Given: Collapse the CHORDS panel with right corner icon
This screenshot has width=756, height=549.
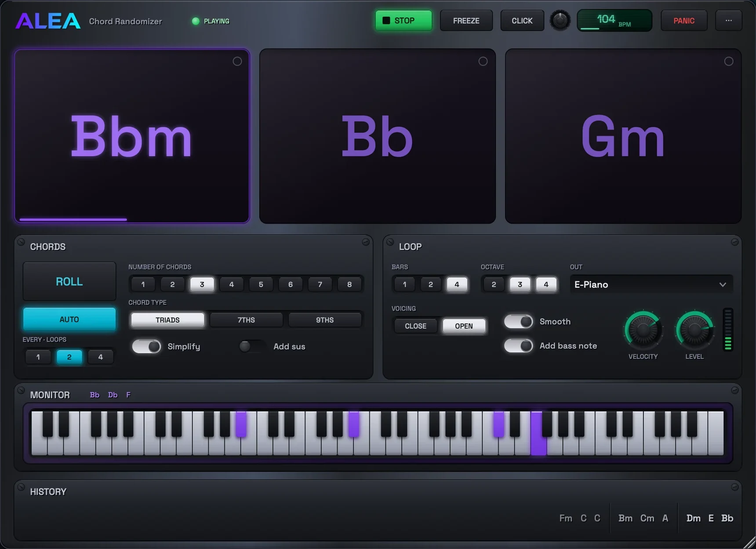Looking at the screenshot, I should tap(366, 242).
